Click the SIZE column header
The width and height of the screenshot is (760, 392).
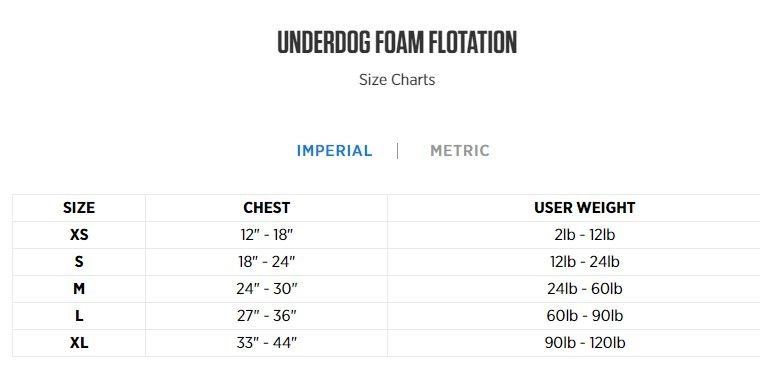79,208
